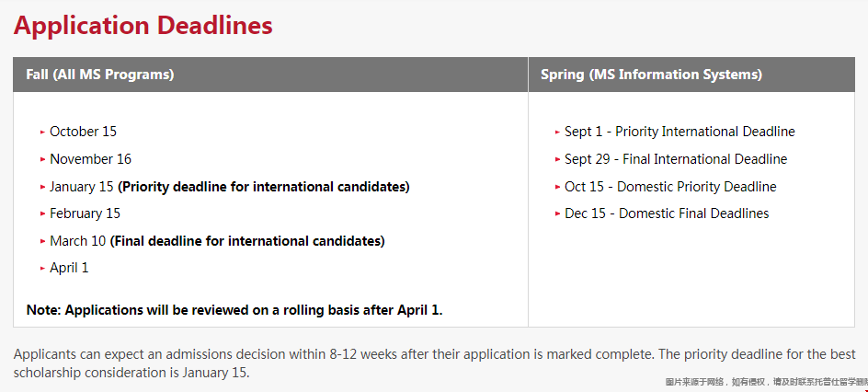
Task: Click Sept 1 Priority International Deadline text
Action: (x=680, y=132)
